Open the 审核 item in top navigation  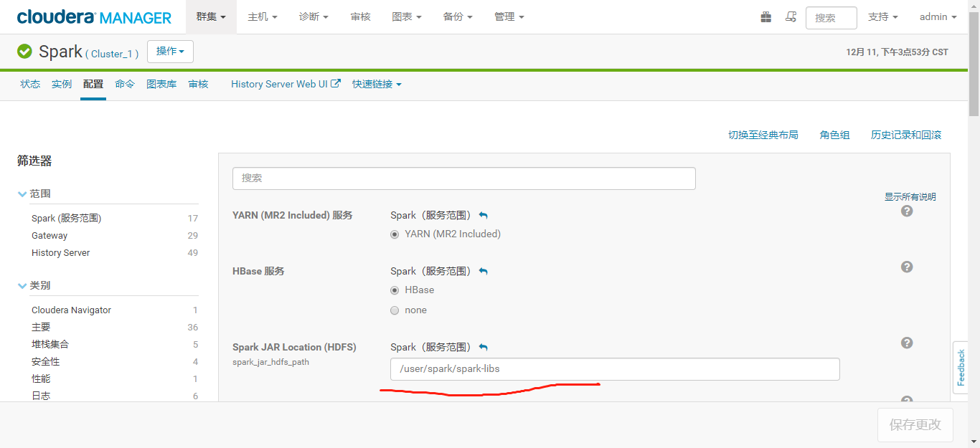(361, 16)
